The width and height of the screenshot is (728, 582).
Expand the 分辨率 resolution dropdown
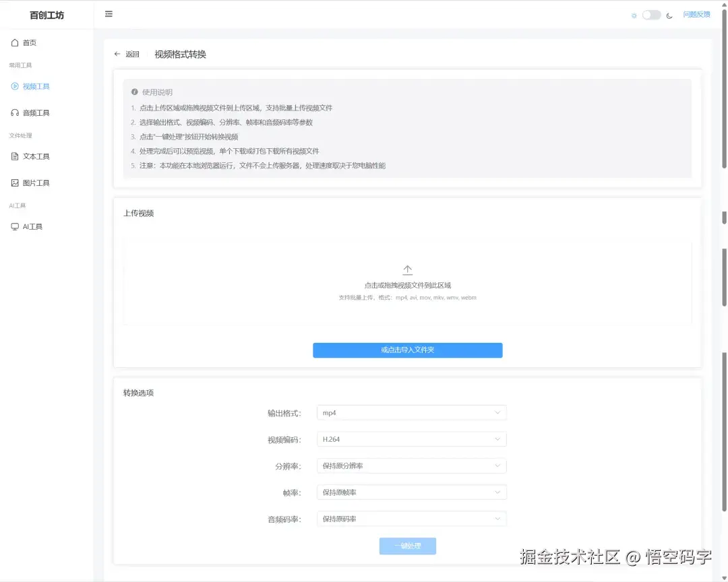(411, 465)
